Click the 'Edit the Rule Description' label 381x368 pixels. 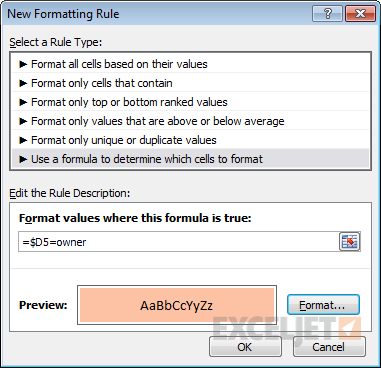coord(70,193)
